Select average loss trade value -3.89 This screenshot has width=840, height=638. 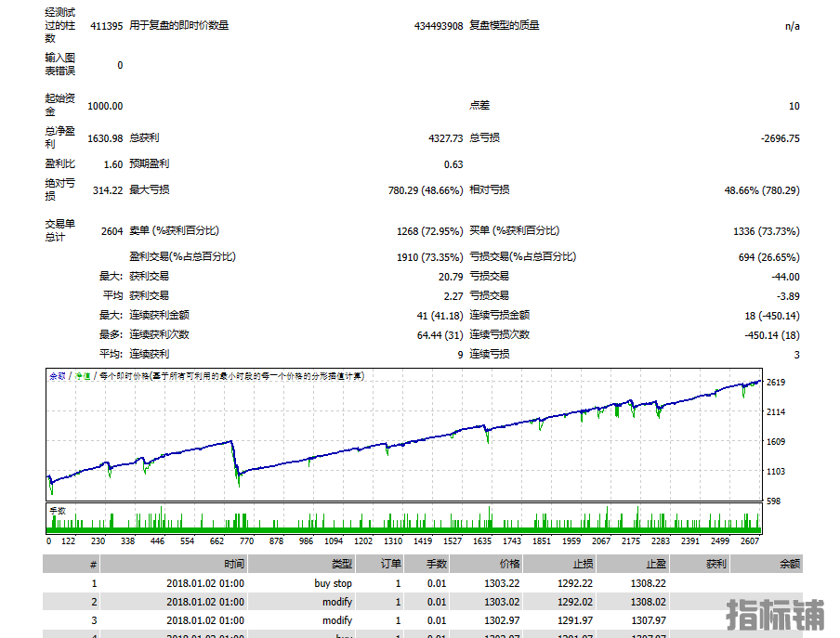tap(788, 296)
